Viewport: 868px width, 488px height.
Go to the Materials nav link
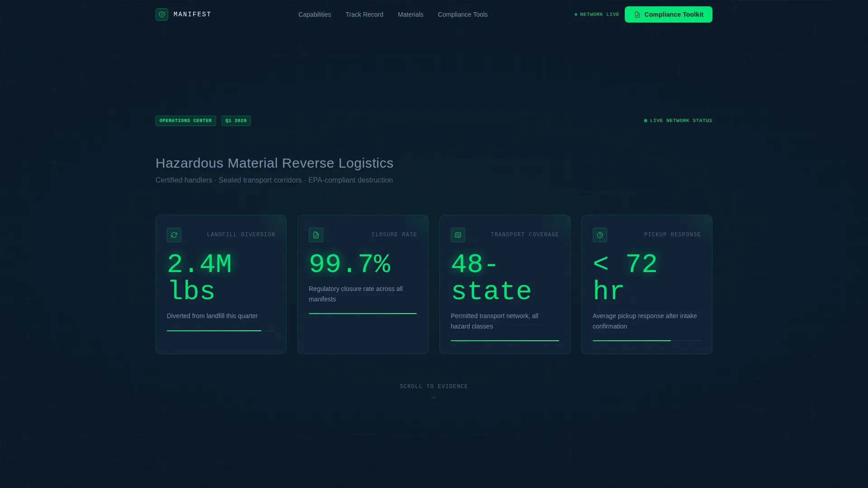point(410,14)
